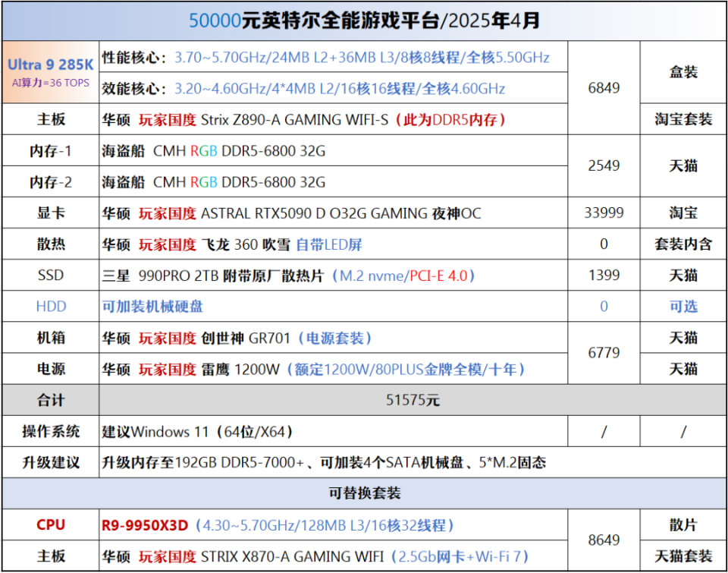
Task: Click the AI算力=36 TOPS text
Action: point(51,83)
